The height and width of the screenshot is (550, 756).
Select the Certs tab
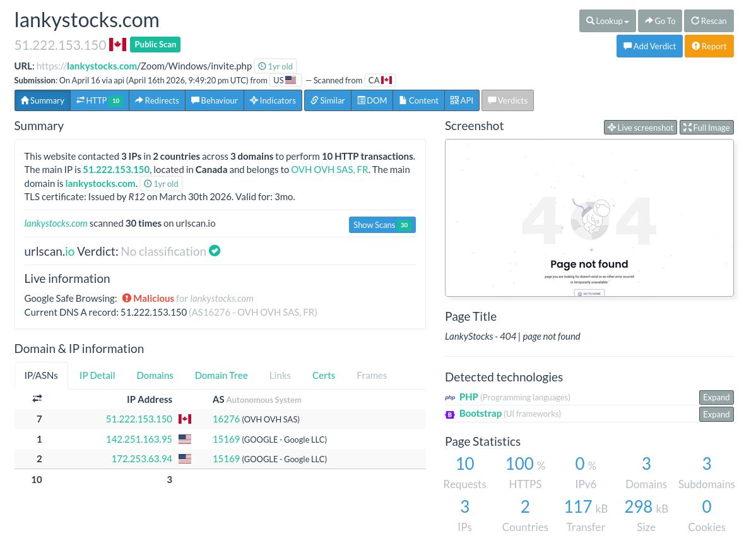324,375
